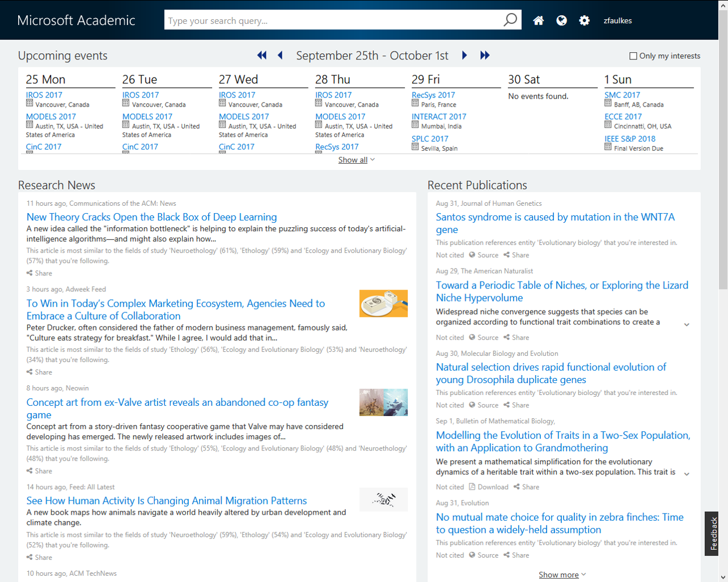Open MODELS 2017 event on Tuesday
The height and width of the screenshot is (582, 728).
coord(147,116)
